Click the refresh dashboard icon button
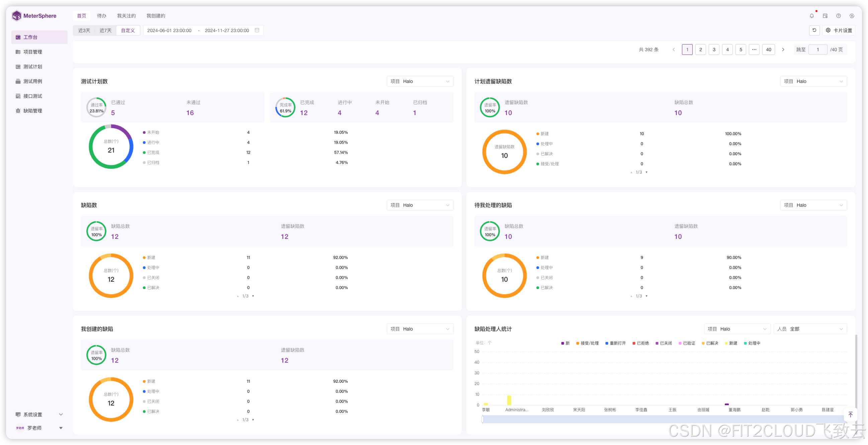The height and width of the screenshot is (445, 868). pos(814,30)
